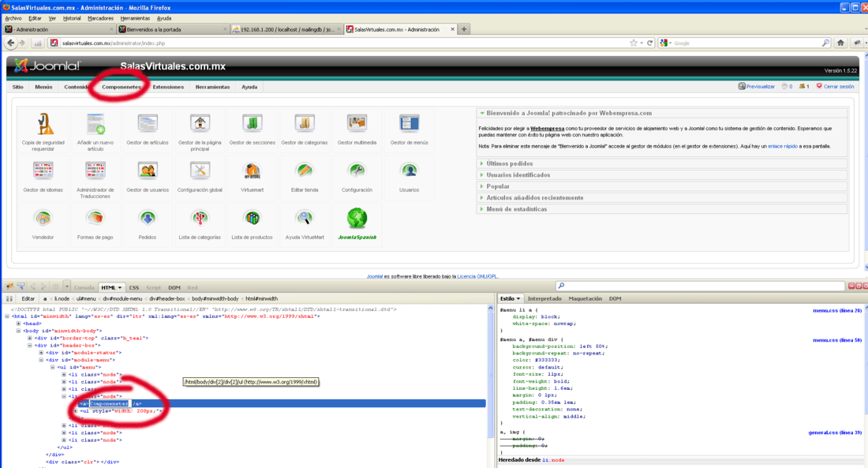This screenshot has height=468, width=868.
Task: Open the Menús menu
Action: coord(43,87)
